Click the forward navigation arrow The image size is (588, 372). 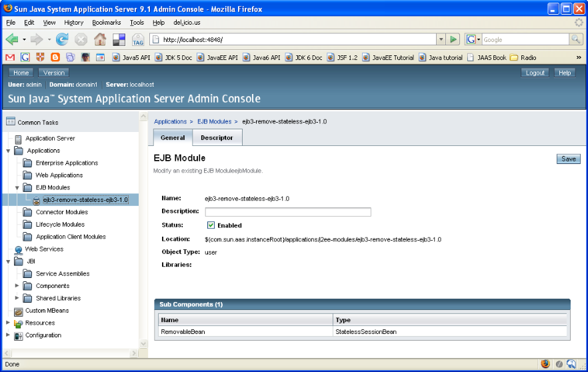37,39
